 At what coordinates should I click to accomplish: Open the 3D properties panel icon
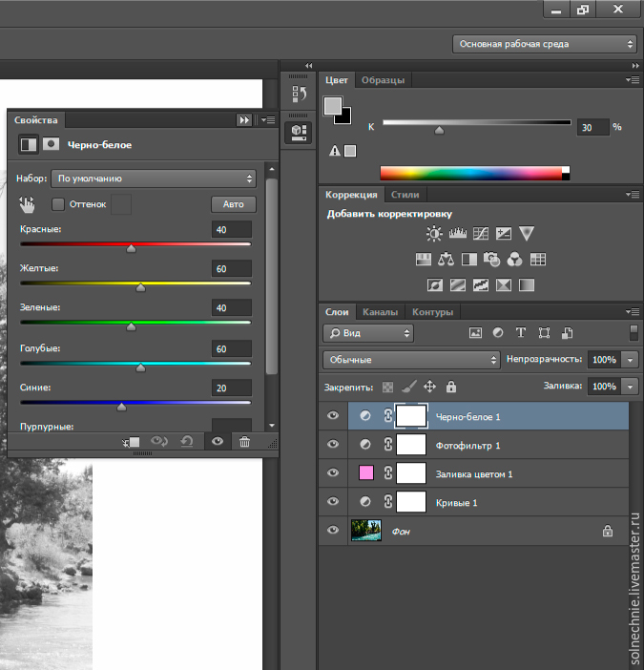point(299,133)
